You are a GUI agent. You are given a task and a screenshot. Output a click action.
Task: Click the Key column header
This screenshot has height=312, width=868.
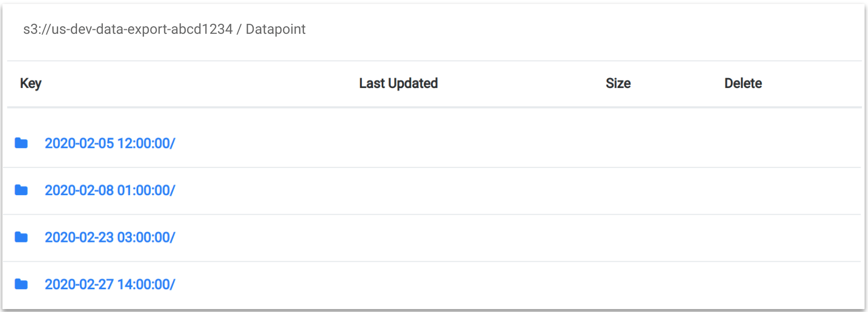(x=31, y=83)
